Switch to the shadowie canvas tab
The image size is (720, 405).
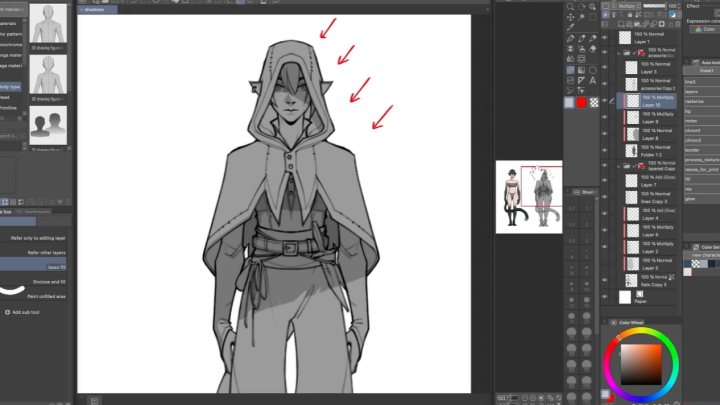(x=98, y=8)
